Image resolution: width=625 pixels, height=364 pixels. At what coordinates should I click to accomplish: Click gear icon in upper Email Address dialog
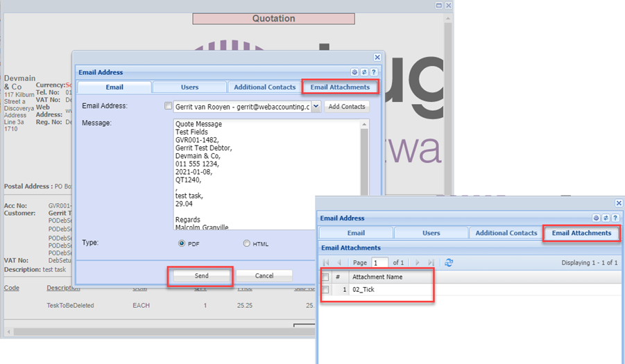click(354, 71)
